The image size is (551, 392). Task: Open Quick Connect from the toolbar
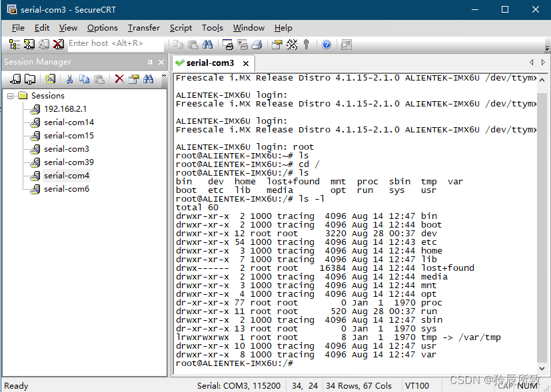29,45
